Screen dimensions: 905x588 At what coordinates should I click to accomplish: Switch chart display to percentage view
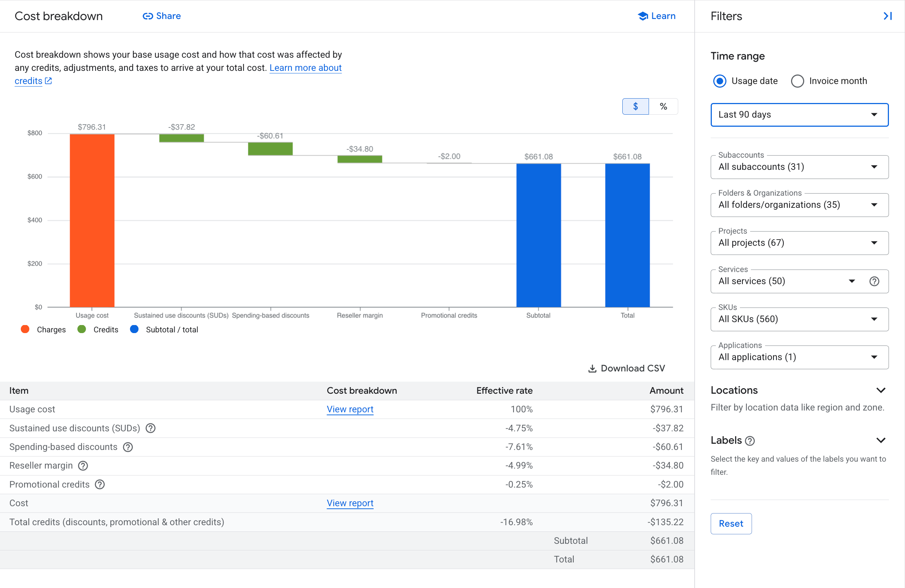pos(664,107)
